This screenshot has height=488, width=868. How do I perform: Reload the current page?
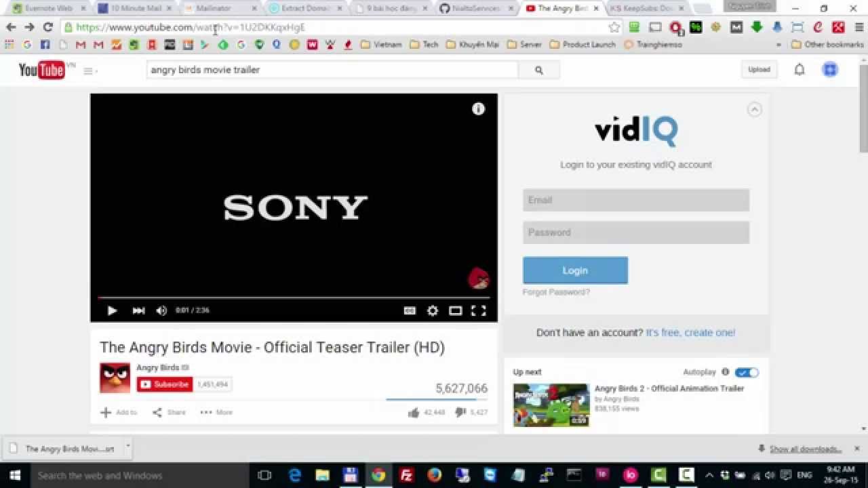[47, 27]
